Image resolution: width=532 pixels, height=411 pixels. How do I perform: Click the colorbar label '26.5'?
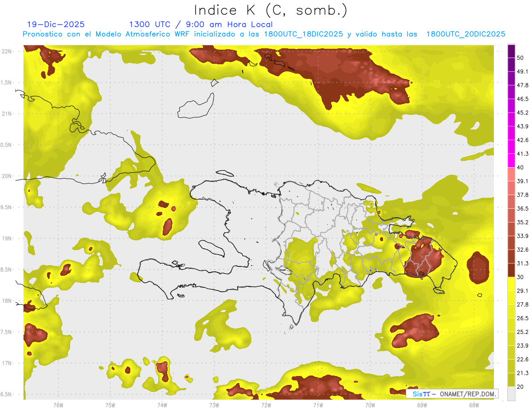click(523, 318)
